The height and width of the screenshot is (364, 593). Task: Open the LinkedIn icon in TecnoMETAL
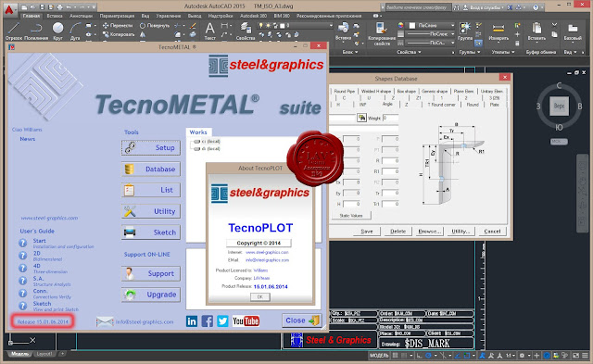192,321
